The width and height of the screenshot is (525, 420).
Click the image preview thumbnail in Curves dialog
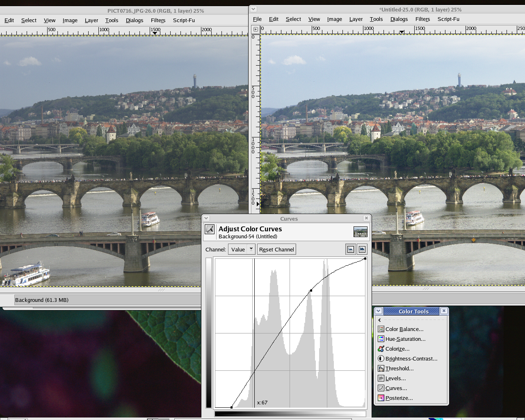(361, 232)
